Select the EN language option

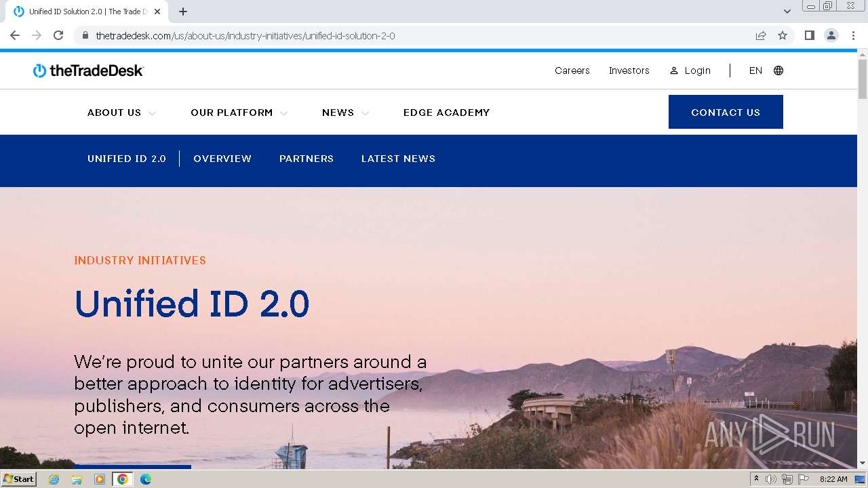click(755, 70)
